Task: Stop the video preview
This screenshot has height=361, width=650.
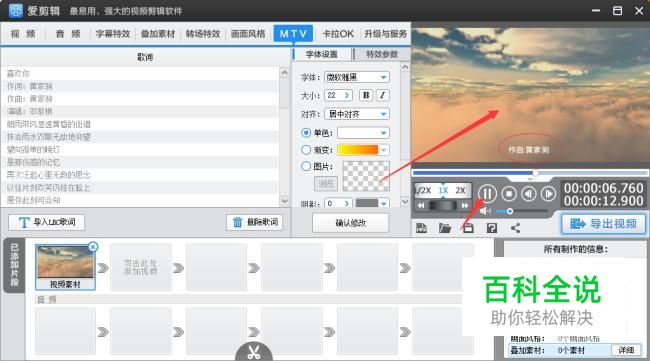Action: pos(509,194)
